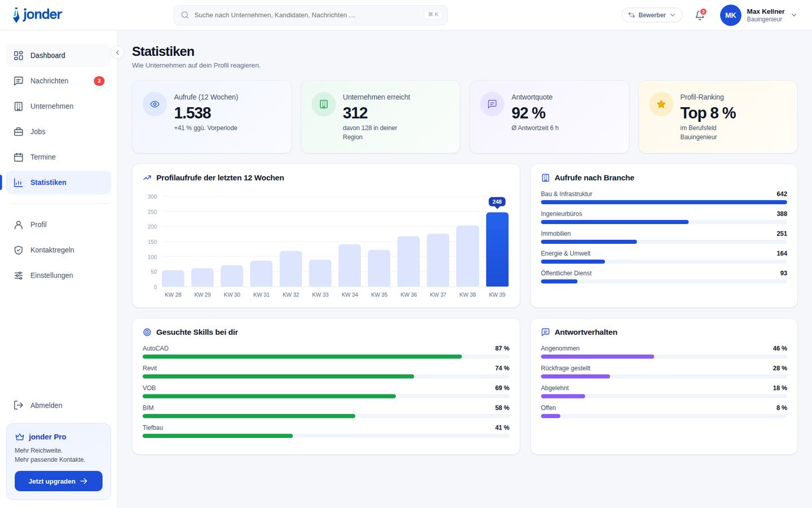
Task: Click the jonder logo
Action: 37,15
